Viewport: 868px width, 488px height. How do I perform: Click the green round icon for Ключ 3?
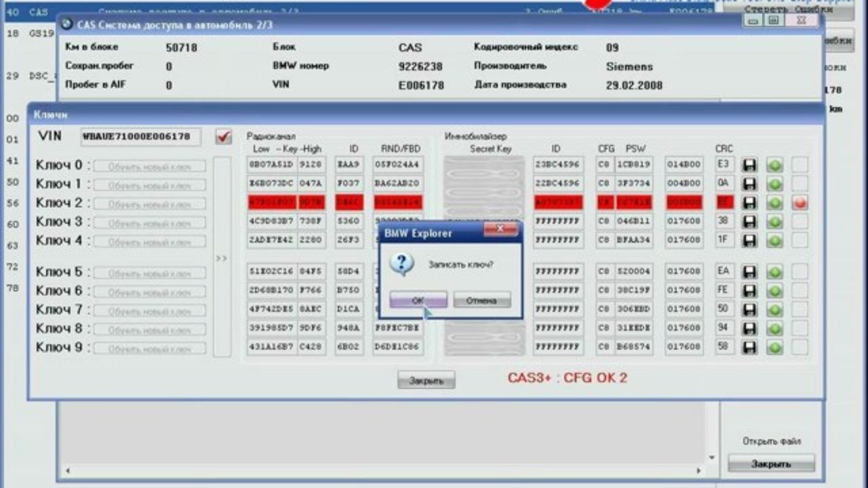pos(774,222)
